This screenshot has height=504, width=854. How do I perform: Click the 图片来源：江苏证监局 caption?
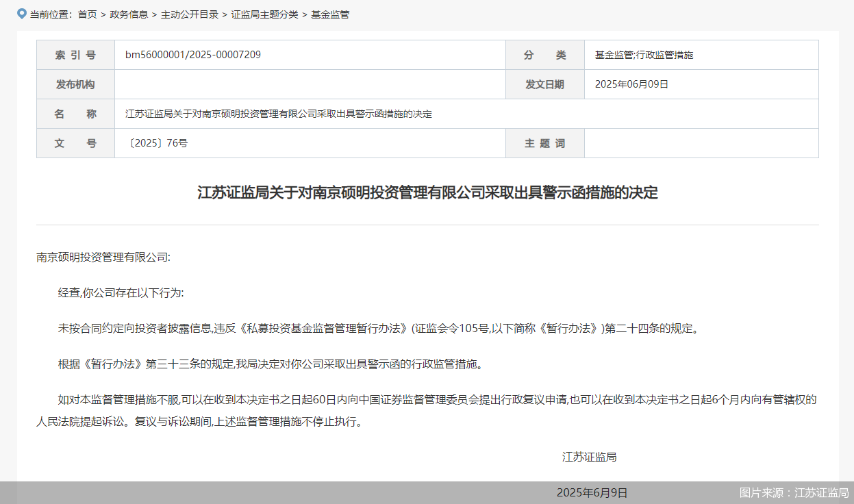pos(794,492)
